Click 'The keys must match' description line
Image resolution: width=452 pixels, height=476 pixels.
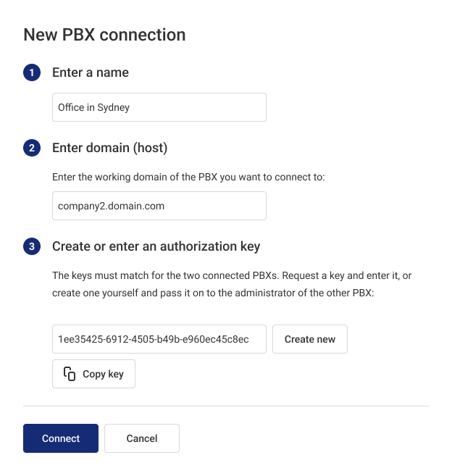point(232,275)
